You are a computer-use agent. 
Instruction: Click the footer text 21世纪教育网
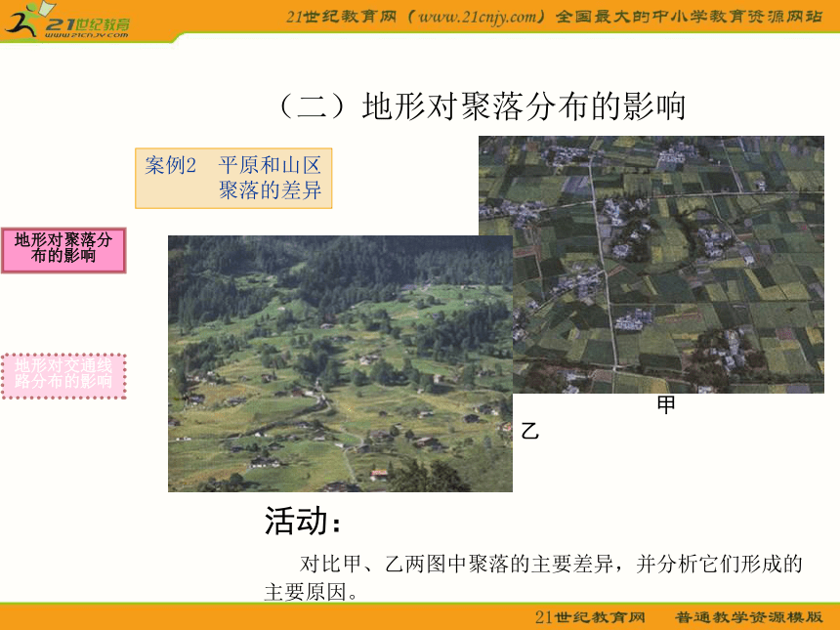[x=590, y=617]
